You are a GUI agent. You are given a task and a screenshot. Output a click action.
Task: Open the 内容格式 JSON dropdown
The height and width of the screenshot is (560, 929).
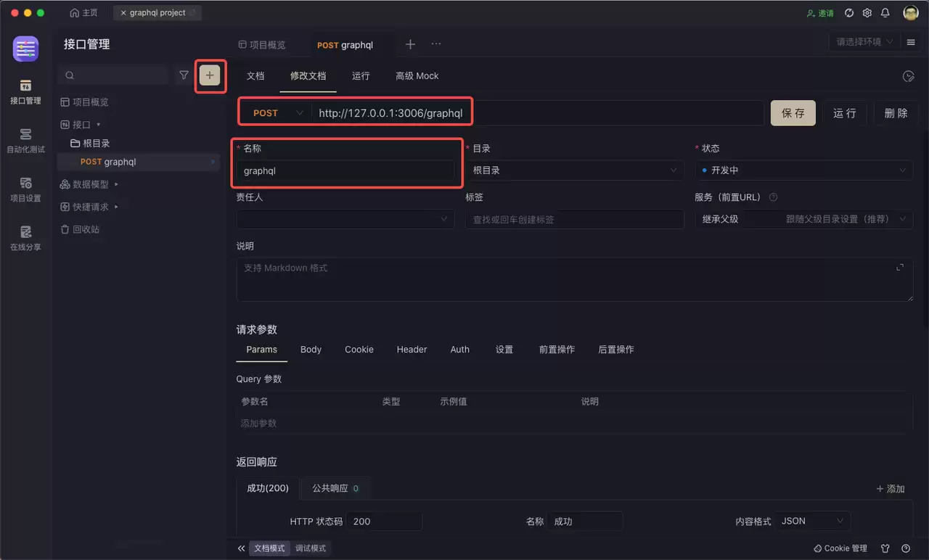812,521
